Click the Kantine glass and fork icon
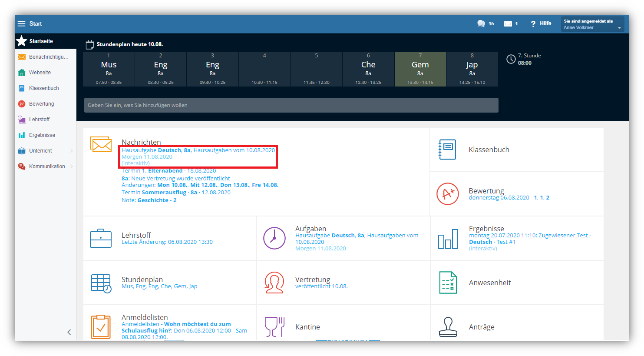Viewport: 644px width, 356px height. tap(274, 327)
